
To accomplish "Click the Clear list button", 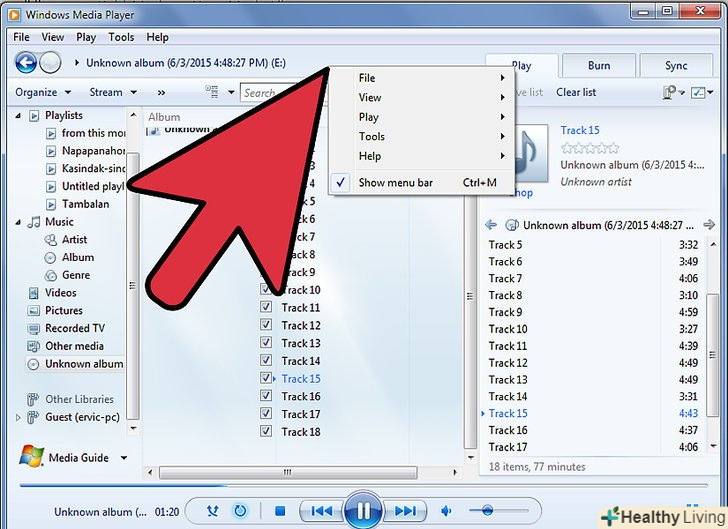I will (576, 92).
